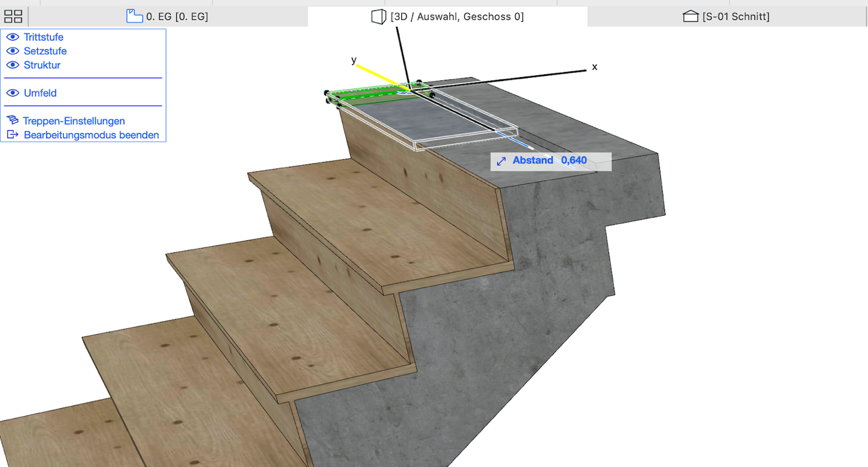Click the 3D window icon on the 3D tab
This screenshot has width=868, height=467.
coord(378,16)
